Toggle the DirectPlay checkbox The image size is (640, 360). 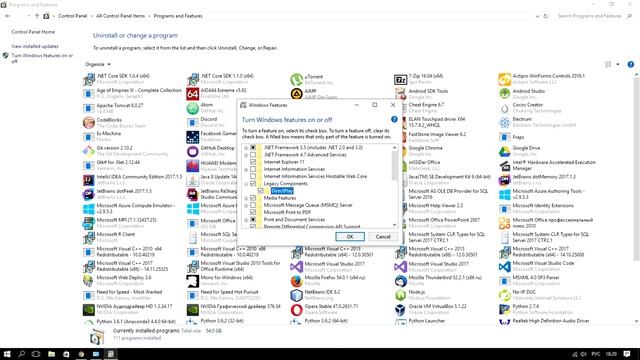pyautogui.click(x=260, y=191)
